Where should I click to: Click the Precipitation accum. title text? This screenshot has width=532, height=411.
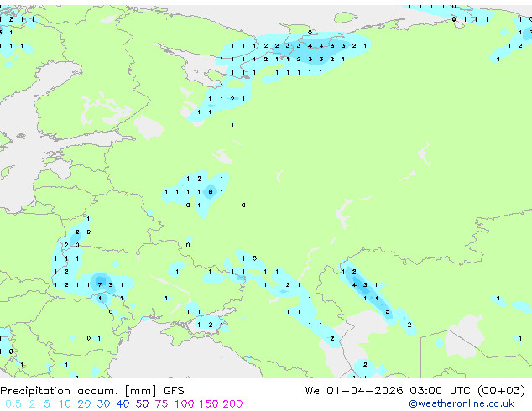(59, 391)
